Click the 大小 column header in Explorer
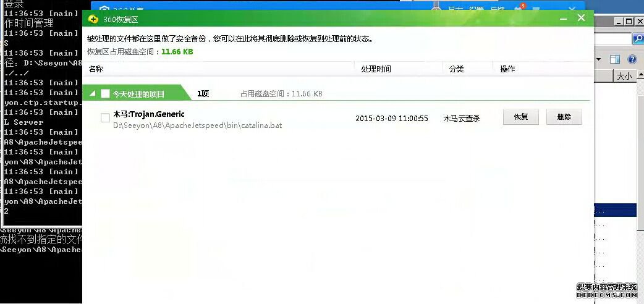Viewport: 644px width, 304px height. (x=625, y=76)
